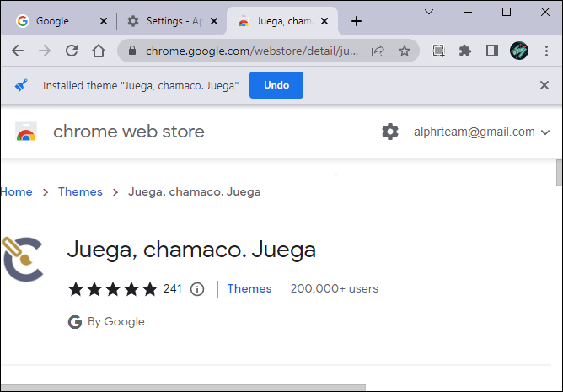563x392 pixels.
Task: Open the Themes breadcrumb link
Action: coord(80,192)
